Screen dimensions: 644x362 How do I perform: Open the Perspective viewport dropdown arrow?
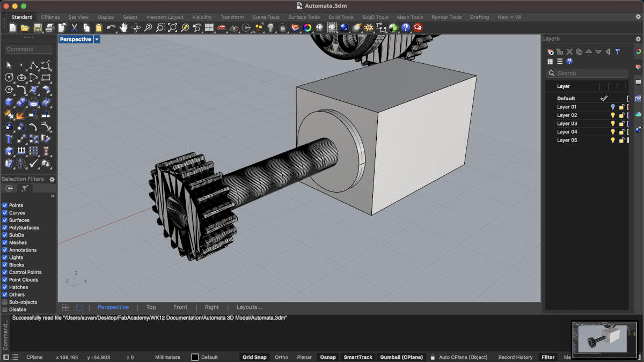coord(97,39)
